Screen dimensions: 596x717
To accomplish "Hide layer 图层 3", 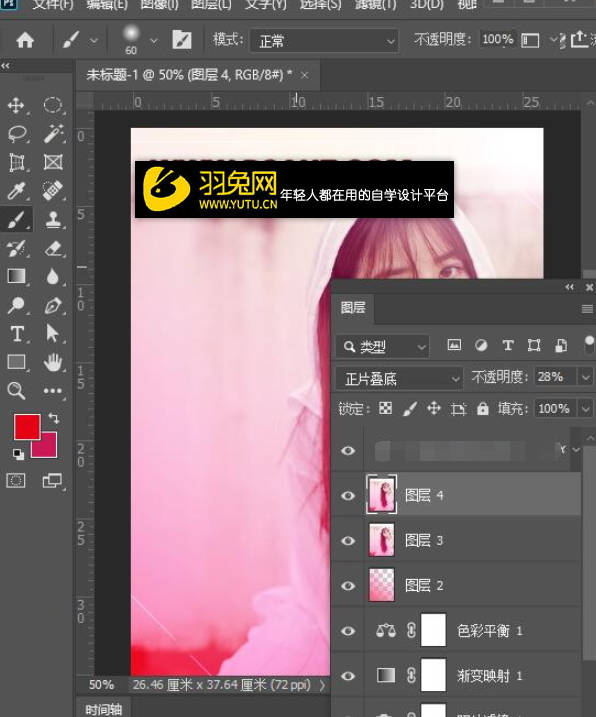I will [x=348, y=541].
